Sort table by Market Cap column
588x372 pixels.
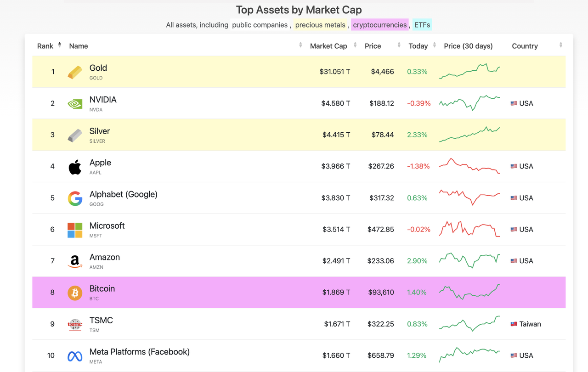point(328,46)
